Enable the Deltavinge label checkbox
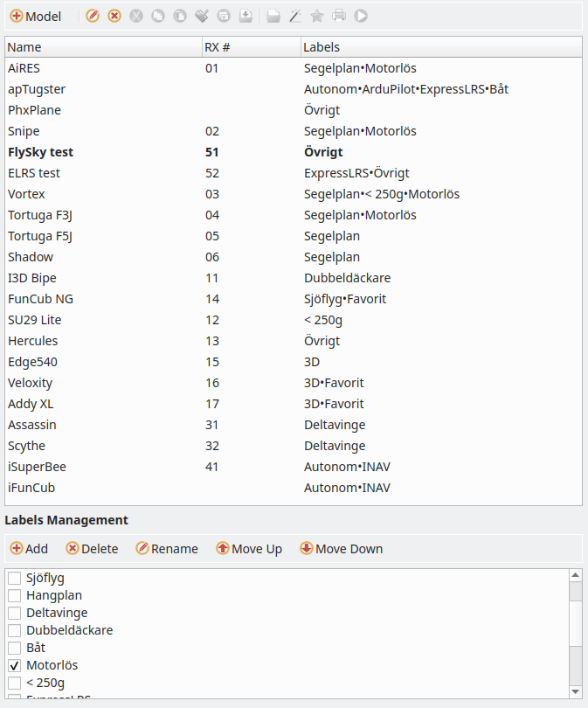The width and height of the screenshot is (588, 708). pyautogui.click(x=13, y=613)
